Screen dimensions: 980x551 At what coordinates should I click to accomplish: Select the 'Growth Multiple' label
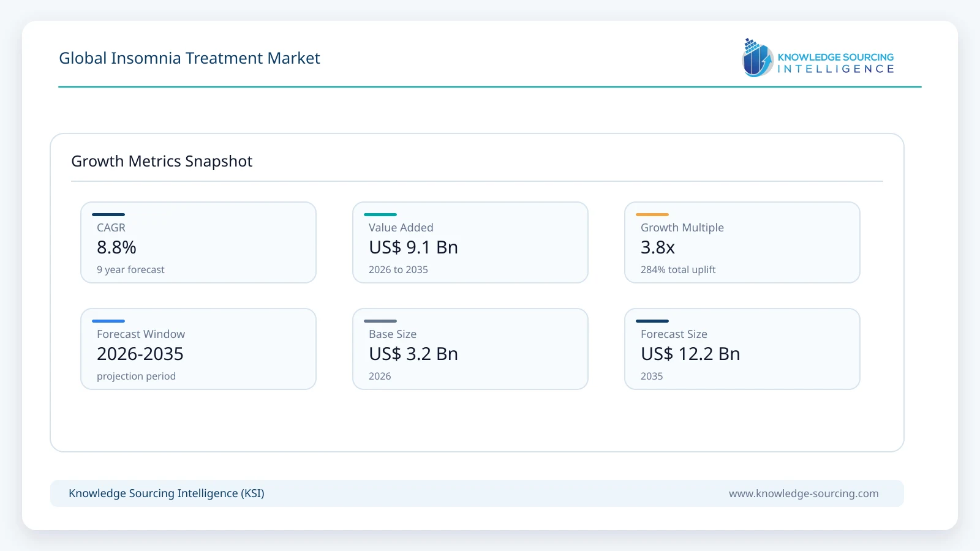tap(682, 228)
